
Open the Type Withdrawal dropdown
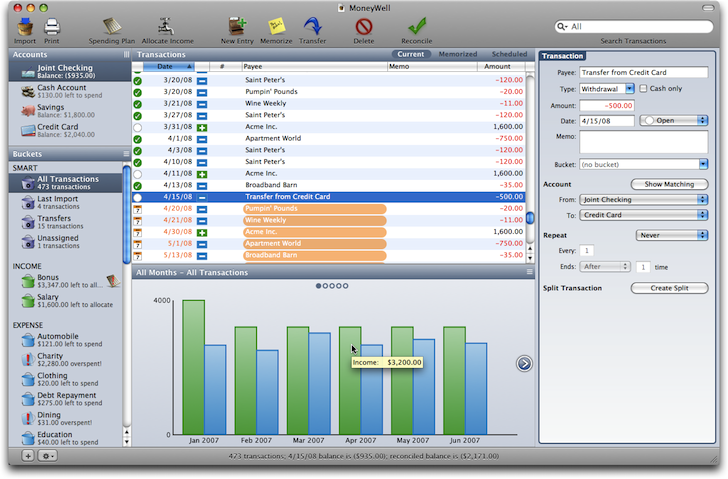click(607, 89)
